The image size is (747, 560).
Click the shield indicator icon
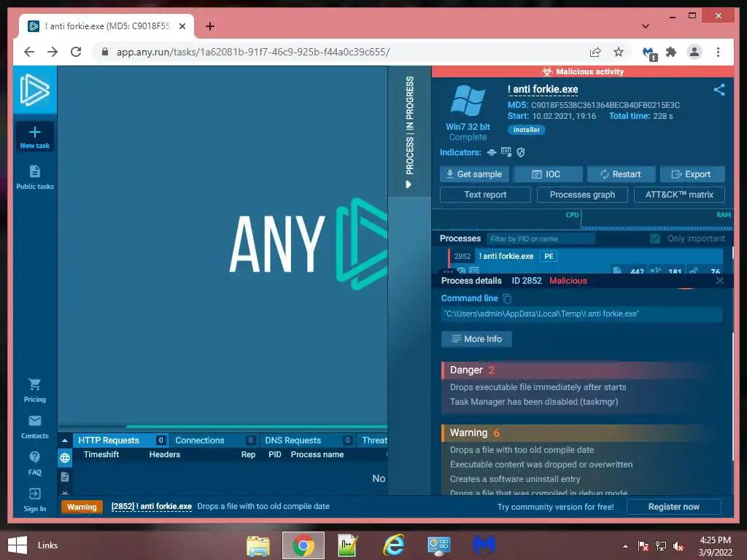pos(521,152)
